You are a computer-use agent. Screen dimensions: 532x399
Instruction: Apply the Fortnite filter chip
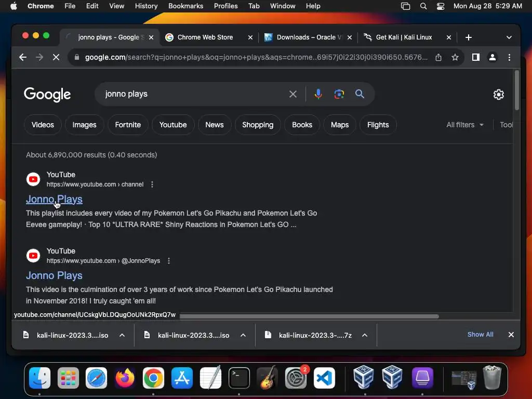pos(128,125)
